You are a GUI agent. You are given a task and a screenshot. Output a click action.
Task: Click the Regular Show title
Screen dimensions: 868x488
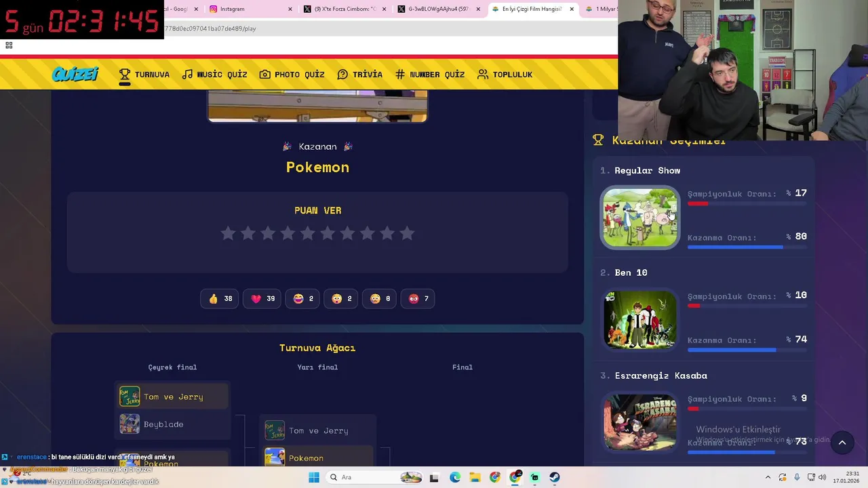coord(647,170)
